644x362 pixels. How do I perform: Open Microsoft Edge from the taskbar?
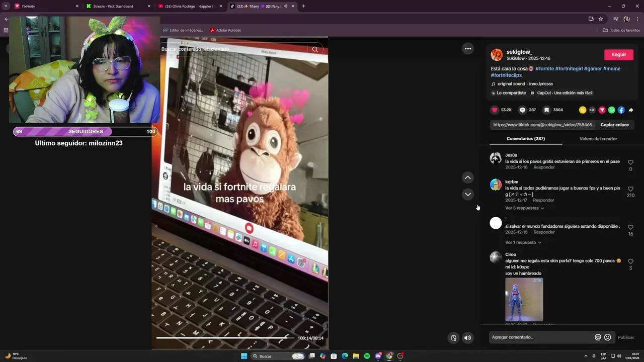click(345, 356)
